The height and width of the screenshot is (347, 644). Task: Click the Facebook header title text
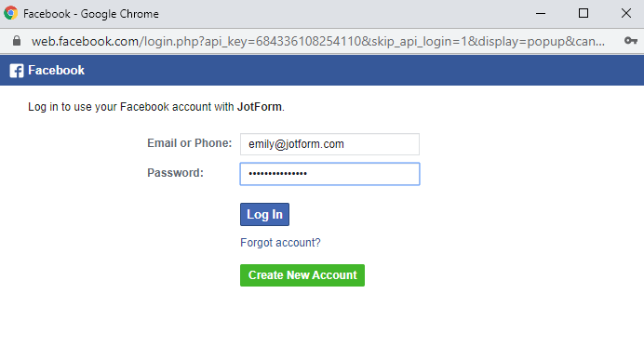56,70
